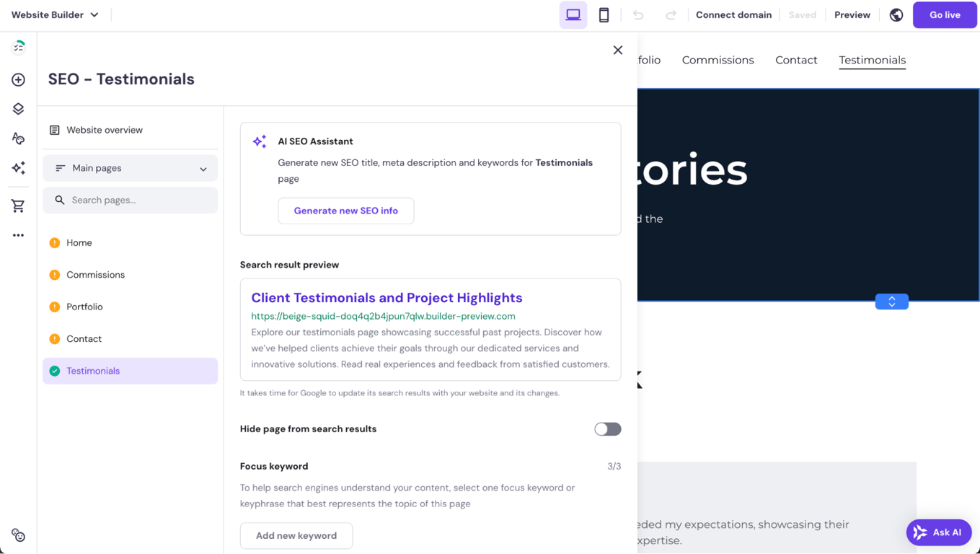The width and height of the screenshot is (980, 554).
Task: Expand the Main pages dropdown
Action: pos(130,167)
